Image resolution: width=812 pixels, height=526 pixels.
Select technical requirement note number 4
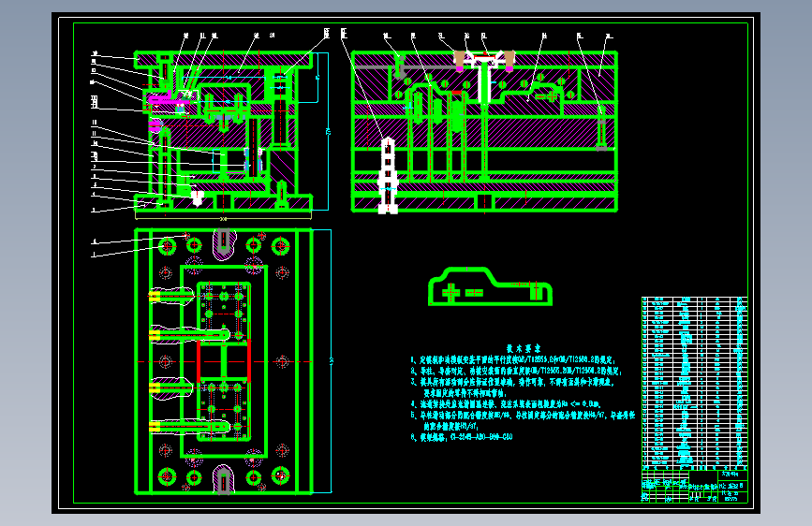pos(506,403)
